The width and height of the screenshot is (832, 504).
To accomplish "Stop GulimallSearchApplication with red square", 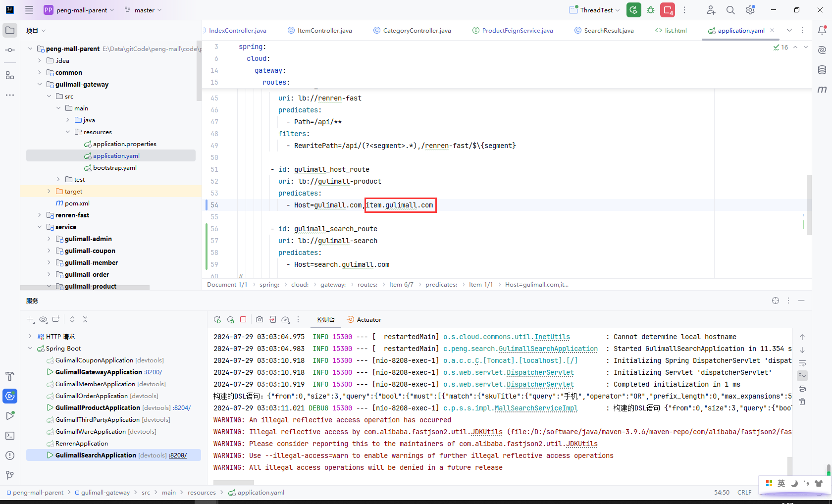I will pyautogui.click(x=243, y=320).
